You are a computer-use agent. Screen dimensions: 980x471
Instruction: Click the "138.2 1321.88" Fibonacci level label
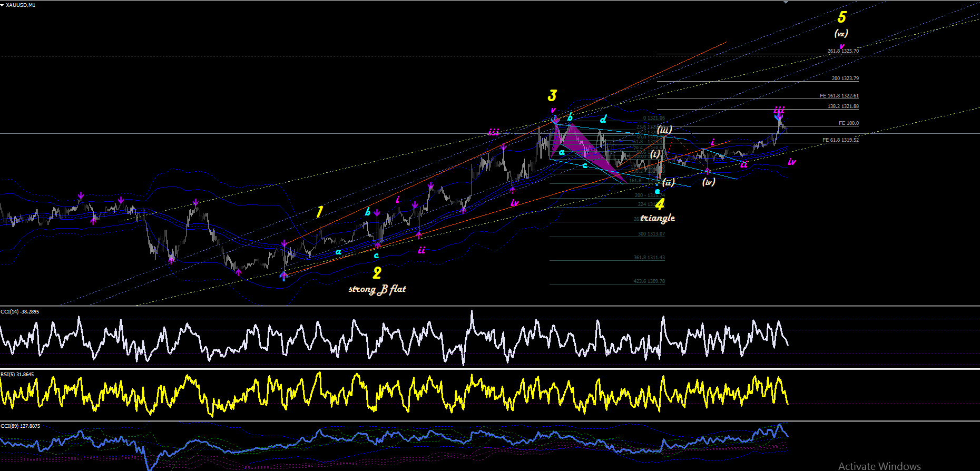(843, 106)
